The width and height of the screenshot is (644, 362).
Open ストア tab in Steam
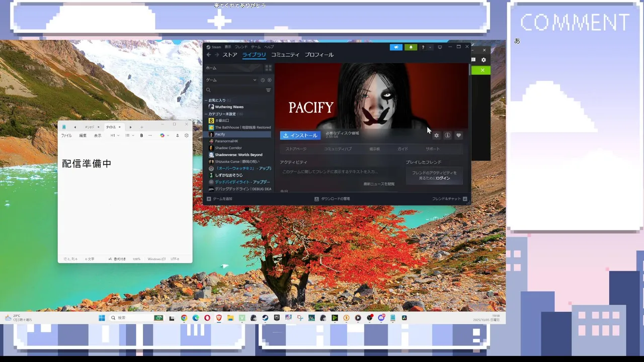(230, 55)
